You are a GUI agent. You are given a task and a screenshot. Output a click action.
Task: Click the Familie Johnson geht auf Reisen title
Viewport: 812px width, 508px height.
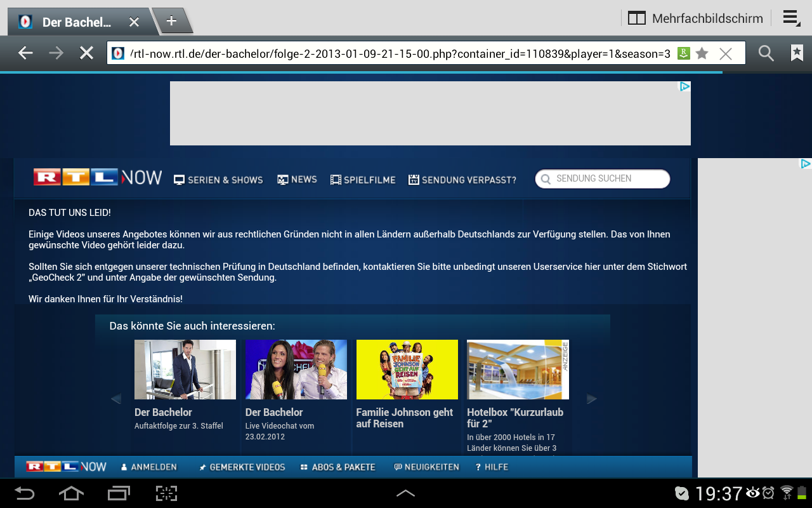[x=405, y=418]
